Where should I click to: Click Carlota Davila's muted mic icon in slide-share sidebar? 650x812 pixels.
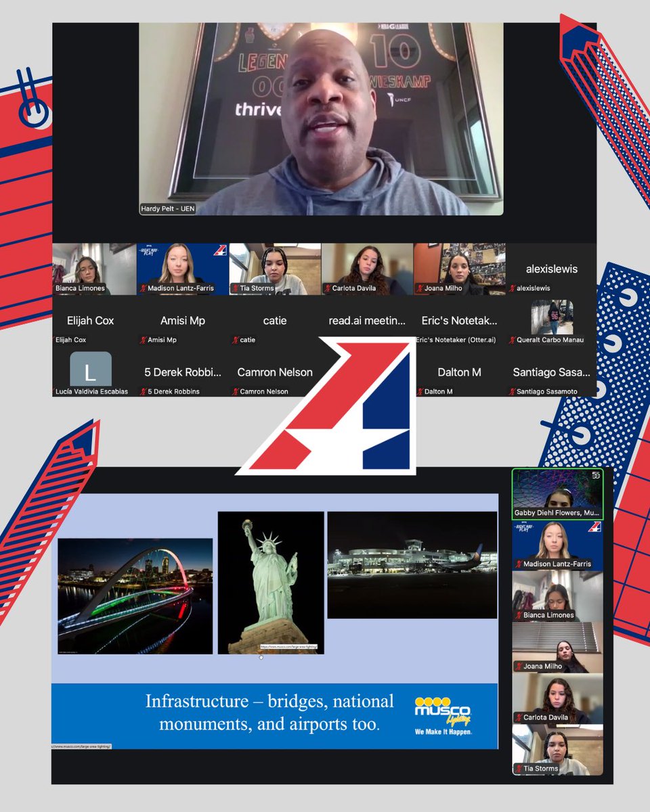(x=518, y=717)
